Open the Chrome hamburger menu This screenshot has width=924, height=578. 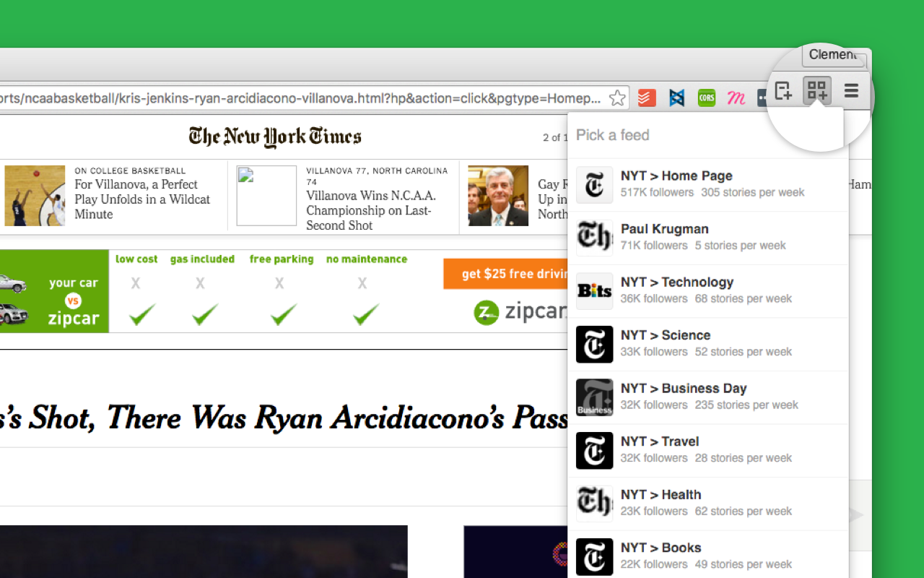click(851, 91)
